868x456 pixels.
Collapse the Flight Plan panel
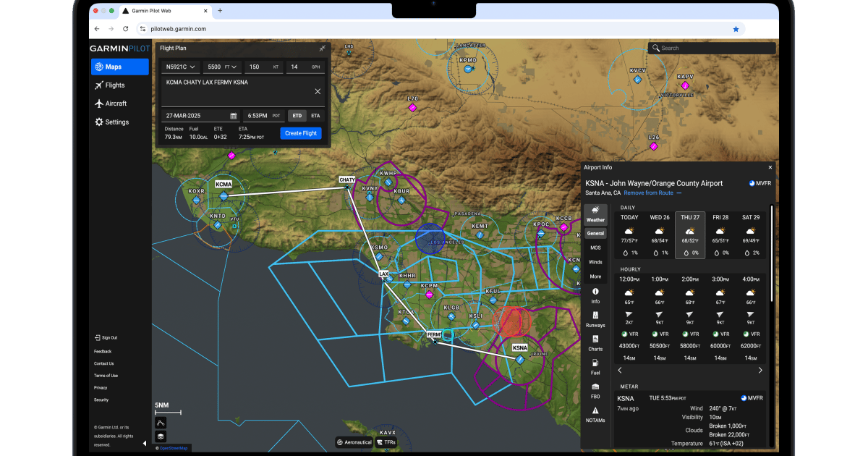[322, 48]
